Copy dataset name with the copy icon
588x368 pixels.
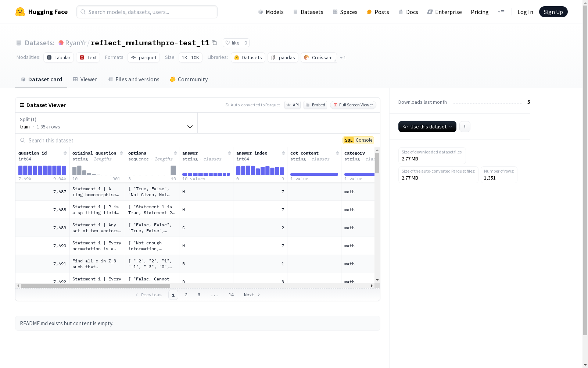point(214,43)
